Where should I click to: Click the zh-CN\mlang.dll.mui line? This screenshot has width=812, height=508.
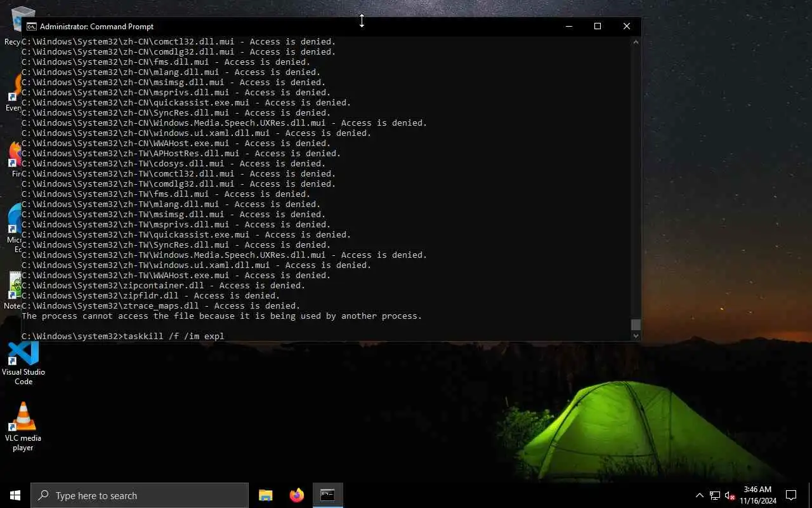(171, 72)
